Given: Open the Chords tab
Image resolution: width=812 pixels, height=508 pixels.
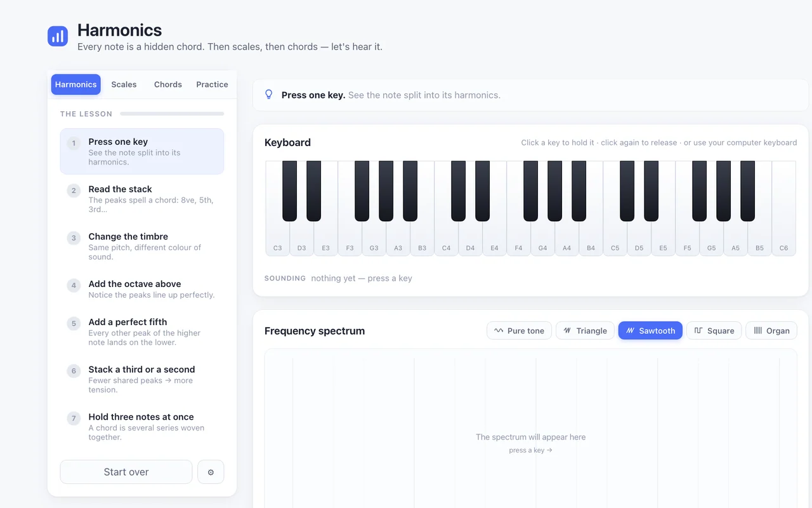Looking at the screenshot, I should tap(168, 84).
